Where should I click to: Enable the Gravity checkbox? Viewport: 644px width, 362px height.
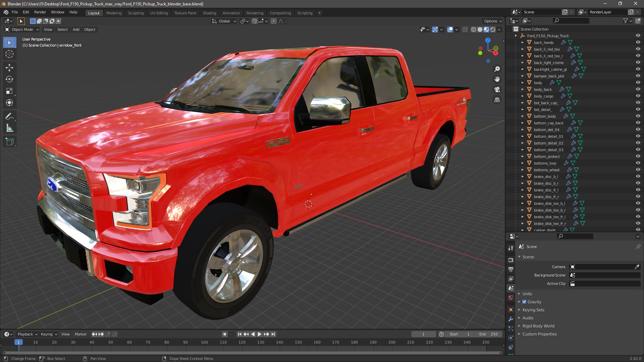pos(524,302)
